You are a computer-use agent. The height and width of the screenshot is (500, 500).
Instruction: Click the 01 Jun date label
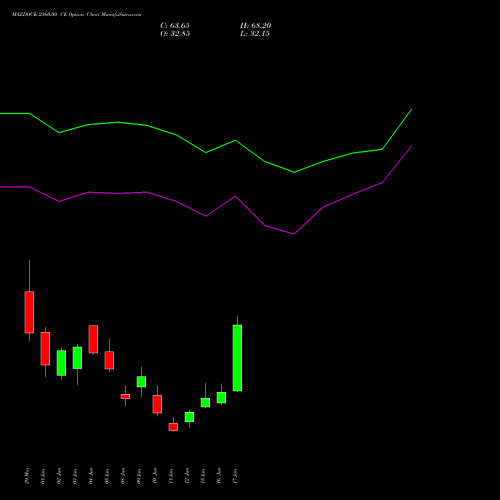(x=43, y=476)
